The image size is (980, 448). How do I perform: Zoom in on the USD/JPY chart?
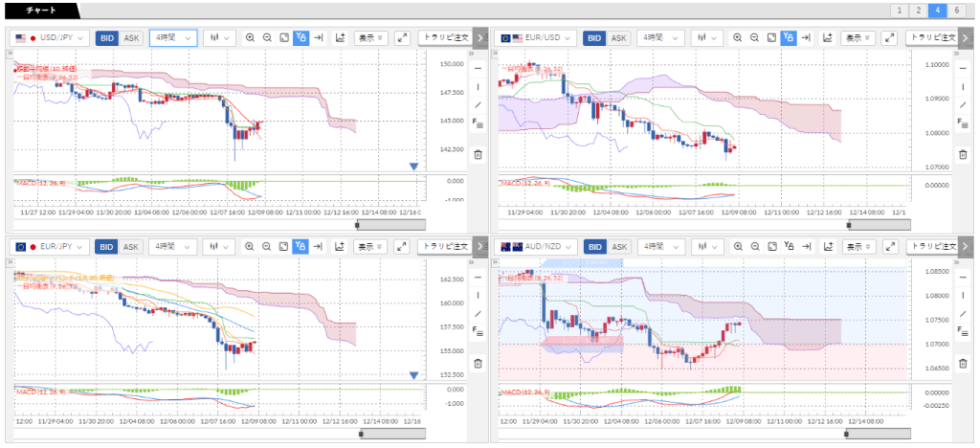tap(251, 38)
